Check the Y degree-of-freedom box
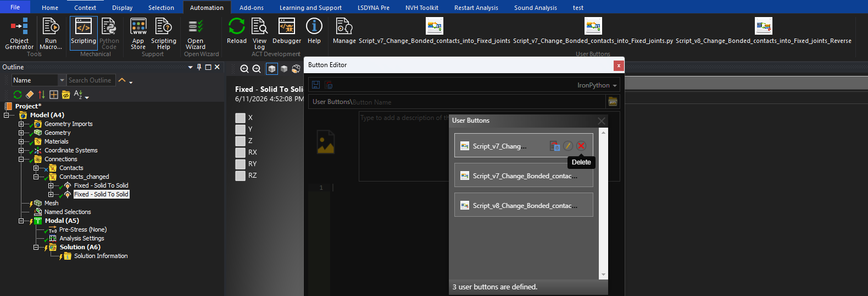 (240, 129)
